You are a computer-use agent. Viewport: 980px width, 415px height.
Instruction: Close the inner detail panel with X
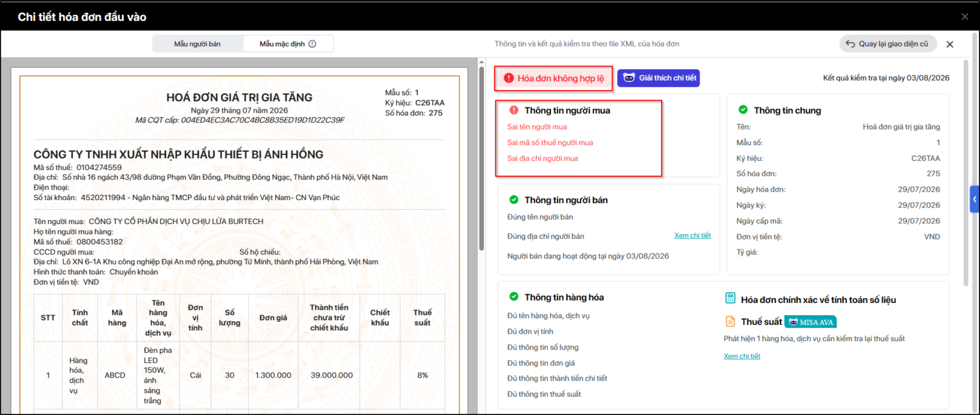[x=950, y=44]
